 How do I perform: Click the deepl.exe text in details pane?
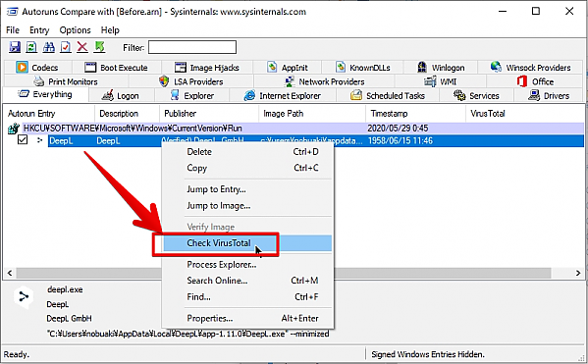pyautogui.click(x=65, y=289)
